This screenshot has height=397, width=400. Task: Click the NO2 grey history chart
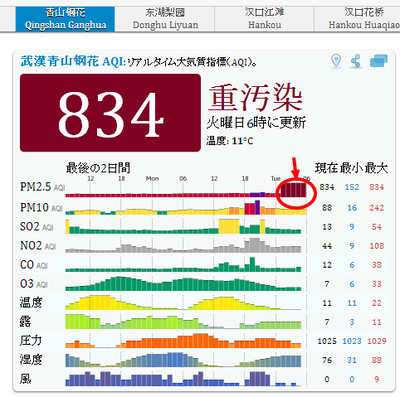pos(183,245)
